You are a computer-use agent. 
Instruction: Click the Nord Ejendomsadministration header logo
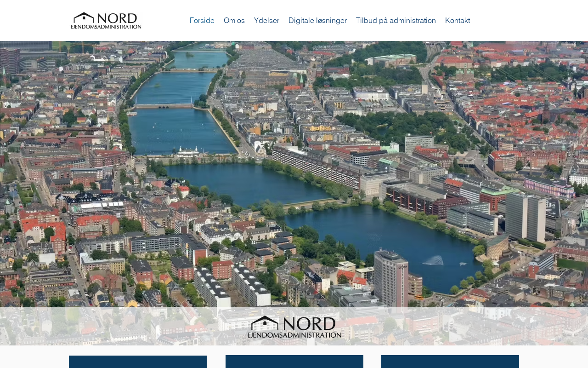(x=106, y=21)
